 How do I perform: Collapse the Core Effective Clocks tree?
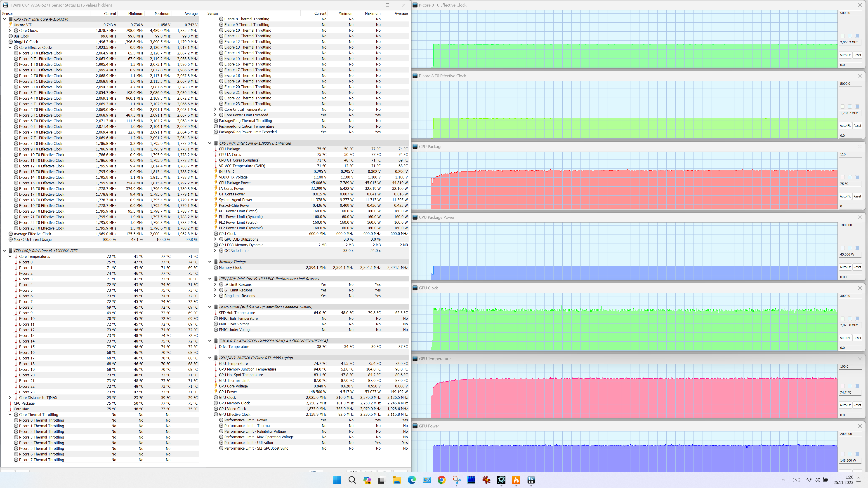(10, 47)
